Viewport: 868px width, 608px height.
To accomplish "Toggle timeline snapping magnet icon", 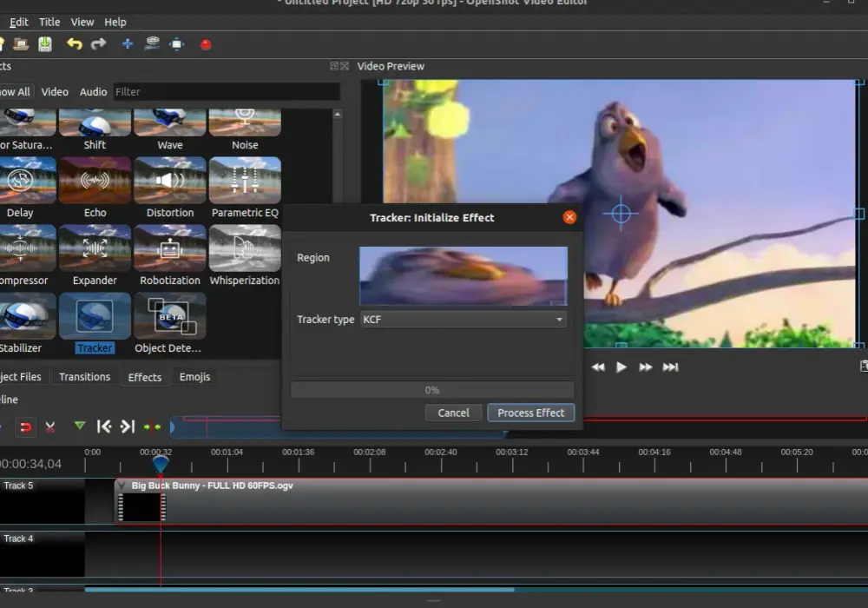I will (x=25, y=427).
